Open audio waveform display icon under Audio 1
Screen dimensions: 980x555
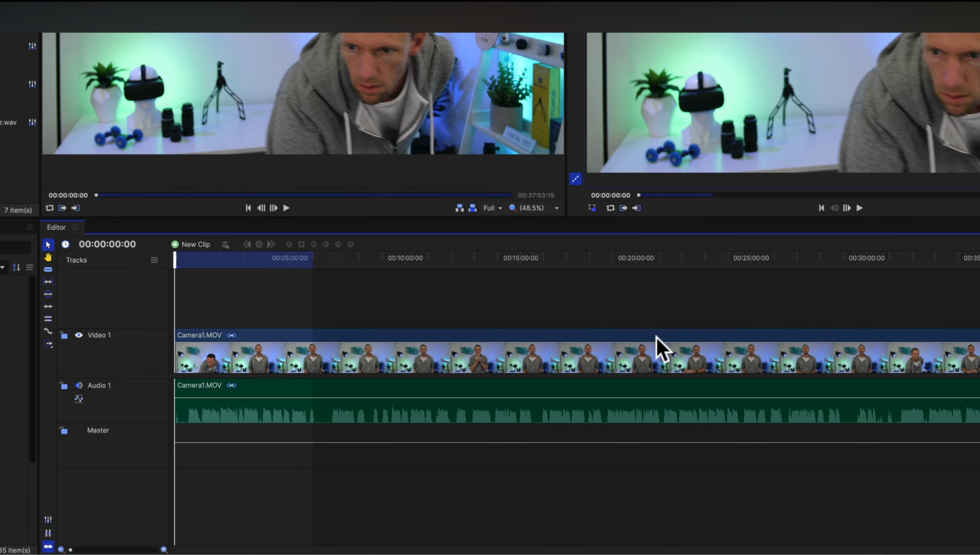[78, 398]
